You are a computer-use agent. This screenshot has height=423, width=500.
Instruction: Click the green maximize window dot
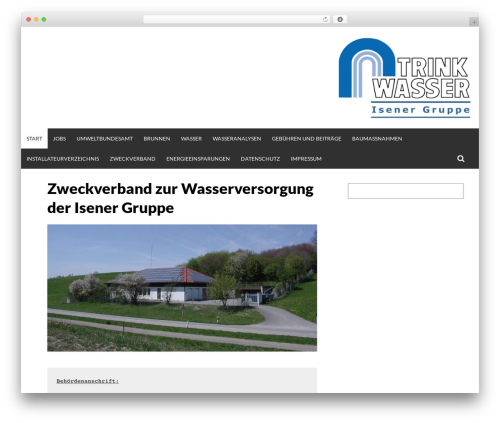44,20
